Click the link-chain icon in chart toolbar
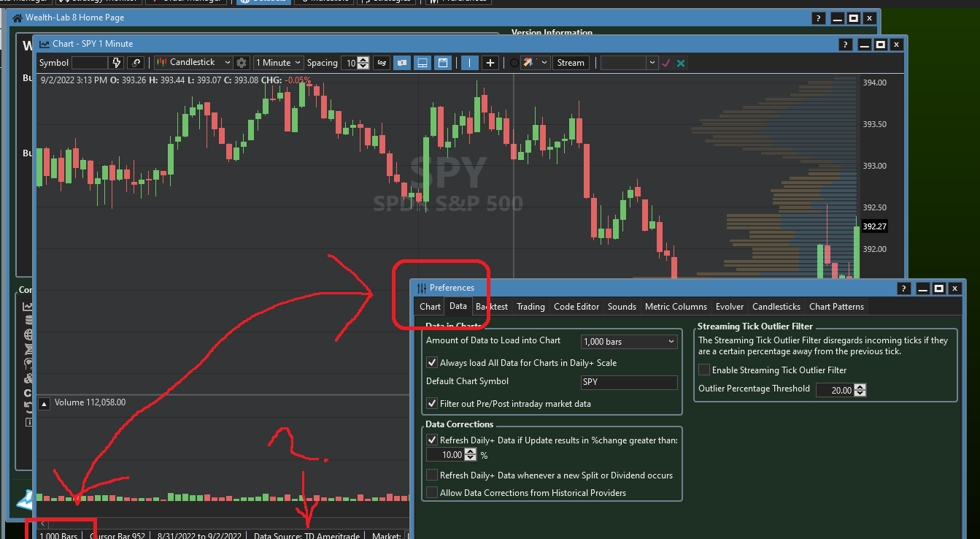The image size is (980, 539). 136,63
